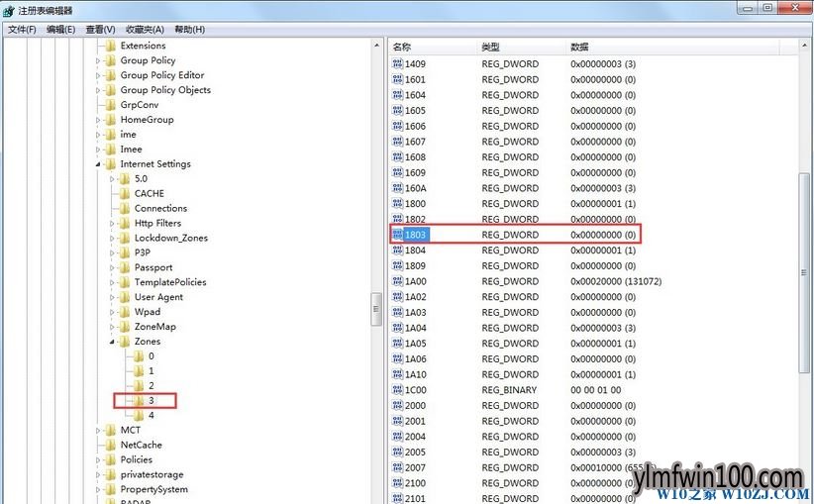The height and width of the screenshot is (504, 814).
Task: Collapse the Internet Settings node
Action: click(98, 164)
